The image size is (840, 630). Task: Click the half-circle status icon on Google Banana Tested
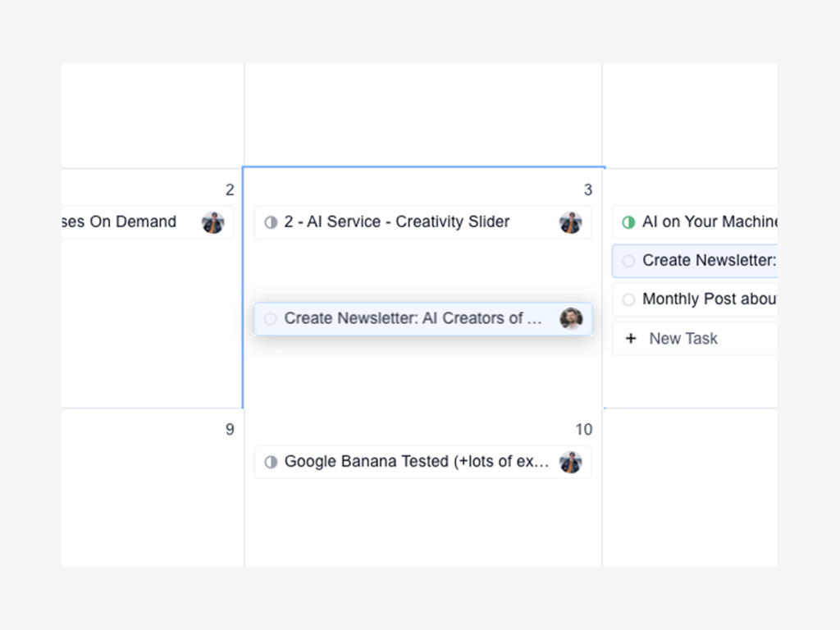point(271,462)
